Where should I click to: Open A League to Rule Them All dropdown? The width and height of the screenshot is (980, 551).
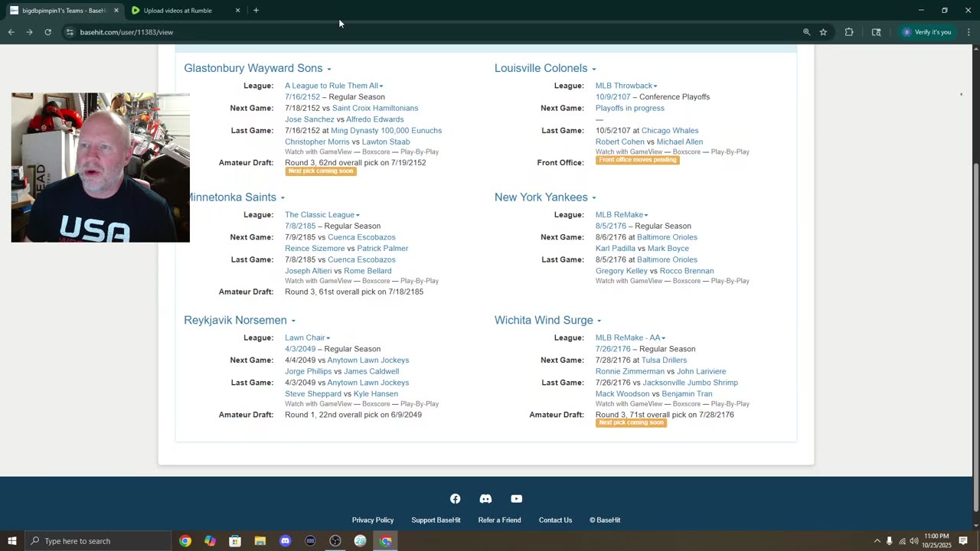coord(334,86)
